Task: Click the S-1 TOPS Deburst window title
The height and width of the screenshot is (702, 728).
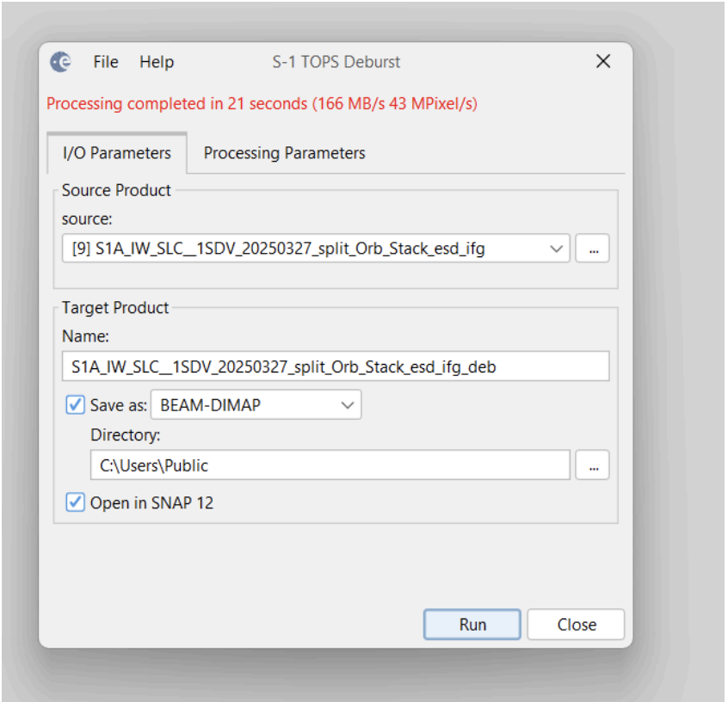Action: click(336, 62)
